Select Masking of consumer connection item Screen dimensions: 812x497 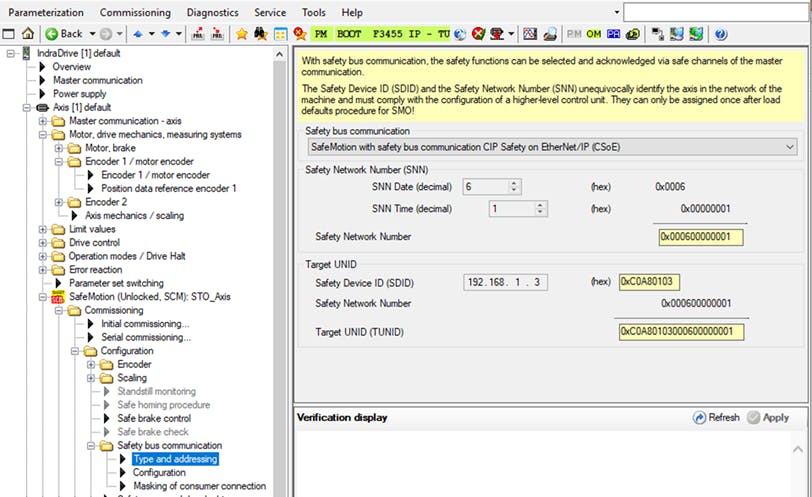coord(199,486)
